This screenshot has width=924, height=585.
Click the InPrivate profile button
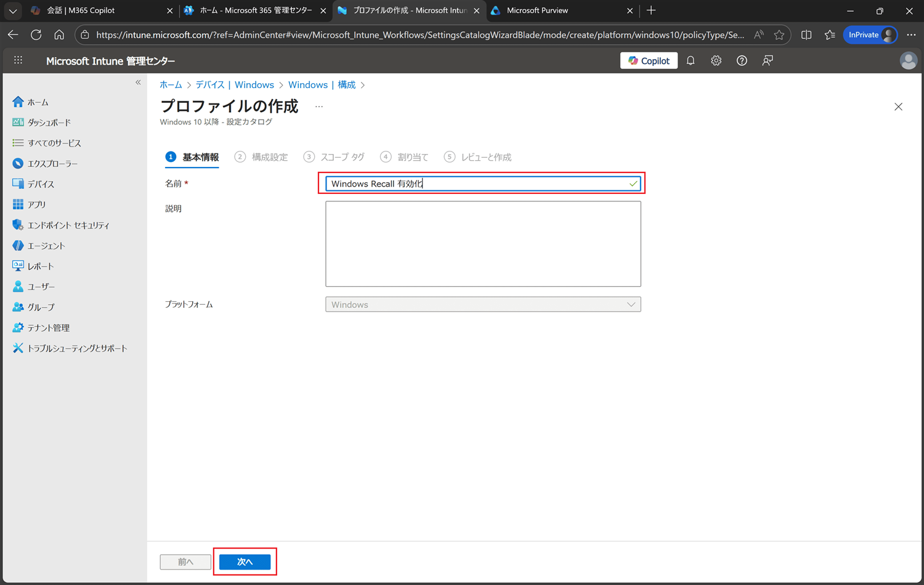click(x=870, y=35)
